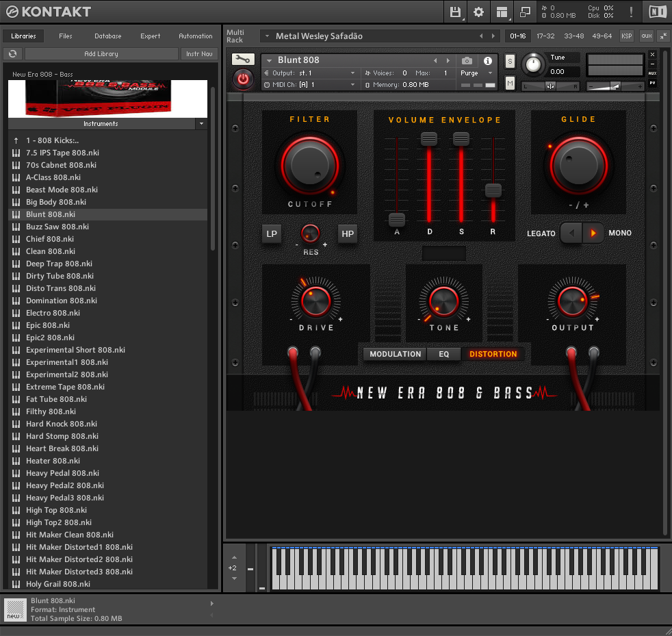Click the Kontakt logo
Image resolution: width=672 pixels, height=636 pixels.
[x=49, y=12]
